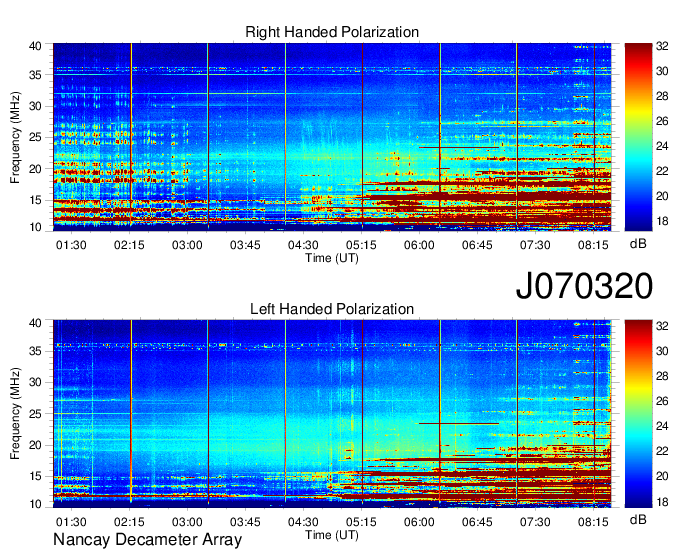This screenshot has width=680, height=552.
Task: Click the Right Handed Polarization plot title
Action: click(x=332, y=32)
